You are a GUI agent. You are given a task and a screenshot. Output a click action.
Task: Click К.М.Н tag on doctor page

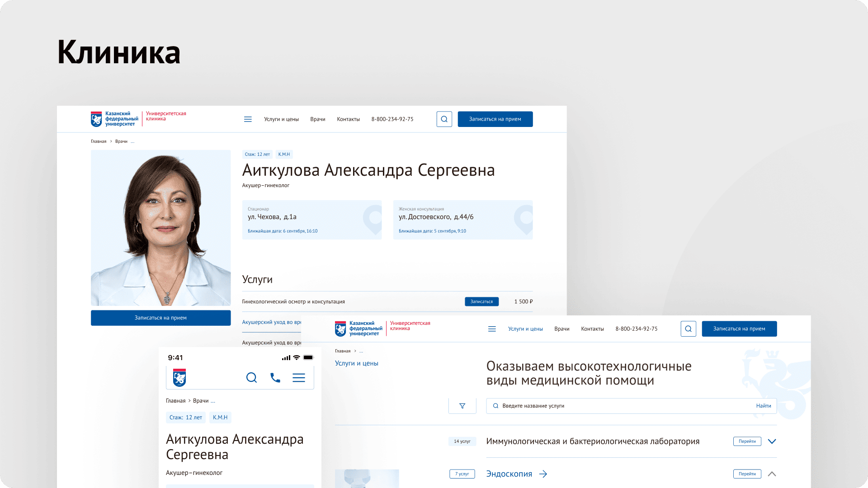(284, 155)
